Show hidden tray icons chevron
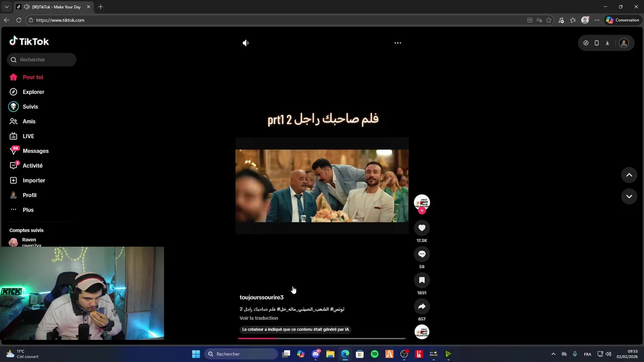The width and height of the screenshot is (644, 362). tap(553, 354)
